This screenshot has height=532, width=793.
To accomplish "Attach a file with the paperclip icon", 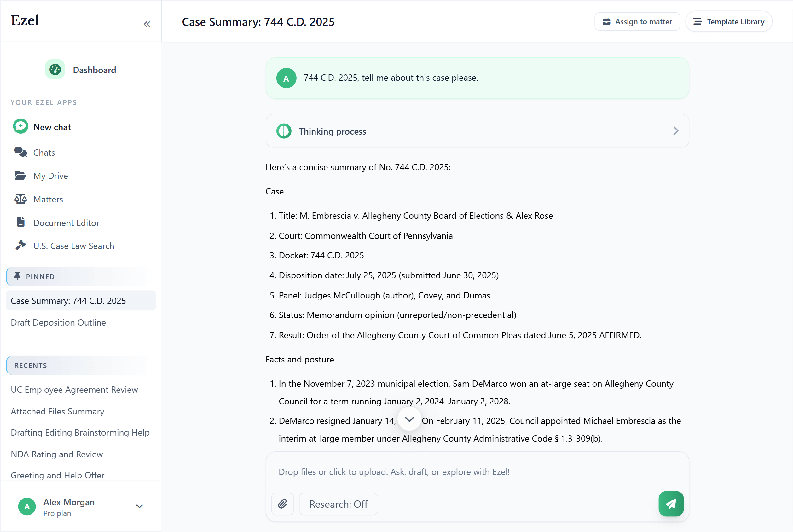I will coord(283,504).
